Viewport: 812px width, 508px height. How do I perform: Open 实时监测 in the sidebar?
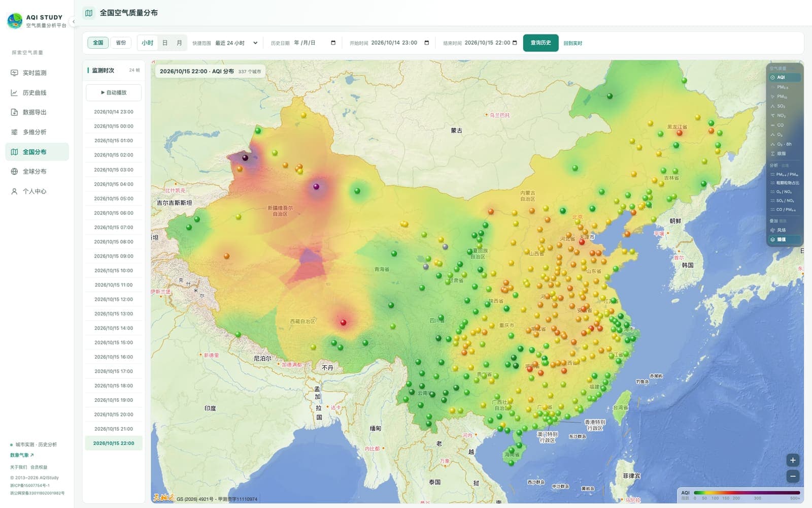click(x=37, y=73)
